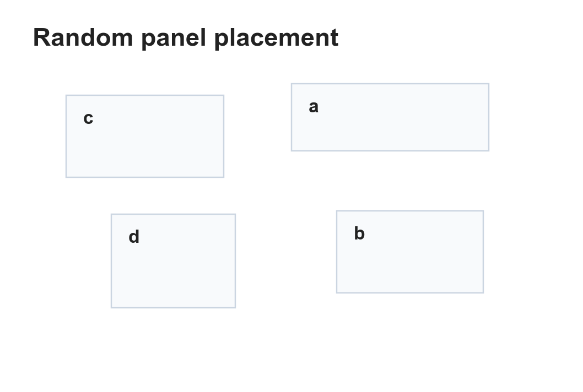
Task: Activate the squarest panel containing d
Action: (173, 261)
